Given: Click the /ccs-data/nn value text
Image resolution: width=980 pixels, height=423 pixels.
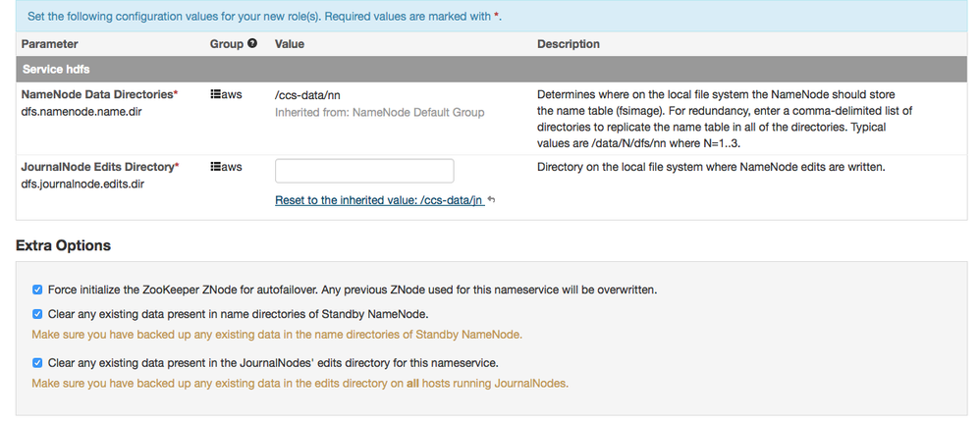Looking at the screenshot, I should coord(307,94).
